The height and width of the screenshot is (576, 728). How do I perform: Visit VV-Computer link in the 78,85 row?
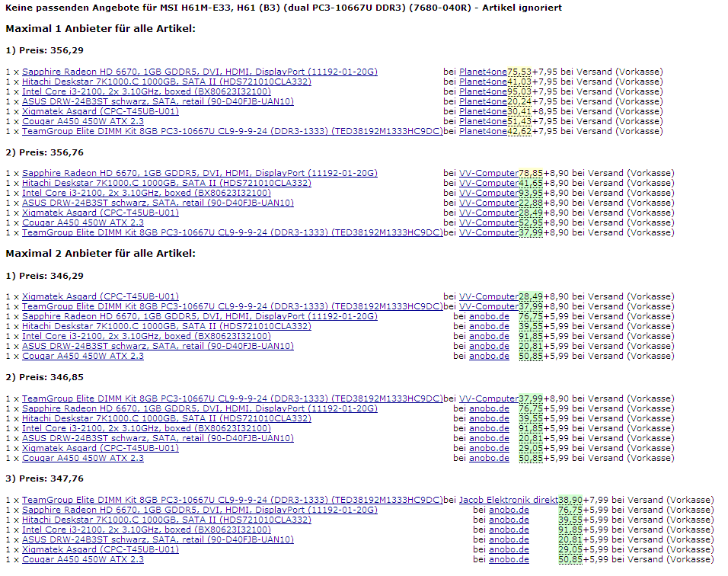pyautogui.click(x=488, y=173)
